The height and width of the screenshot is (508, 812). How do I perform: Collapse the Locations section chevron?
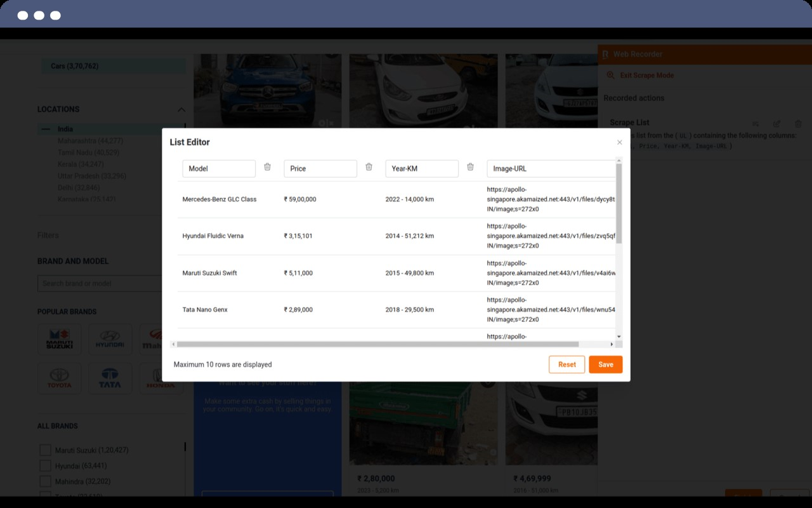[181, 109]
